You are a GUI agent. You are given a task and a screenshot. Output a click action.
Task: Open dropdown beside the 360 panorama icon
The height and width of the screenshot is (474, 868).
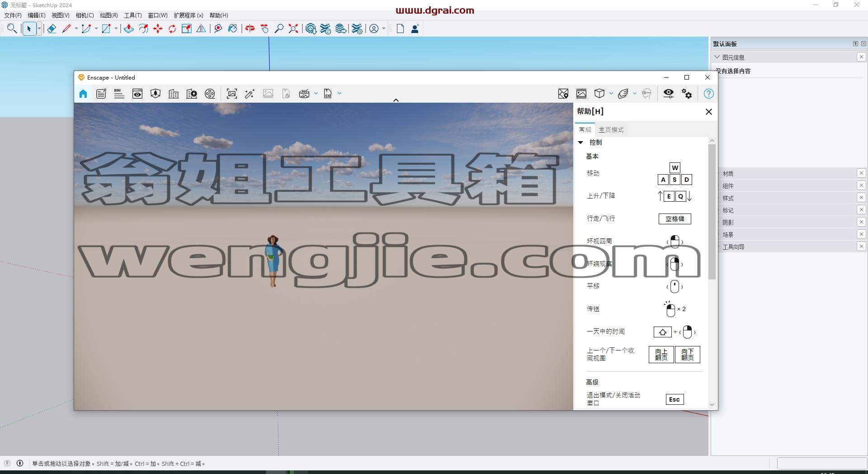pos(316,94)
